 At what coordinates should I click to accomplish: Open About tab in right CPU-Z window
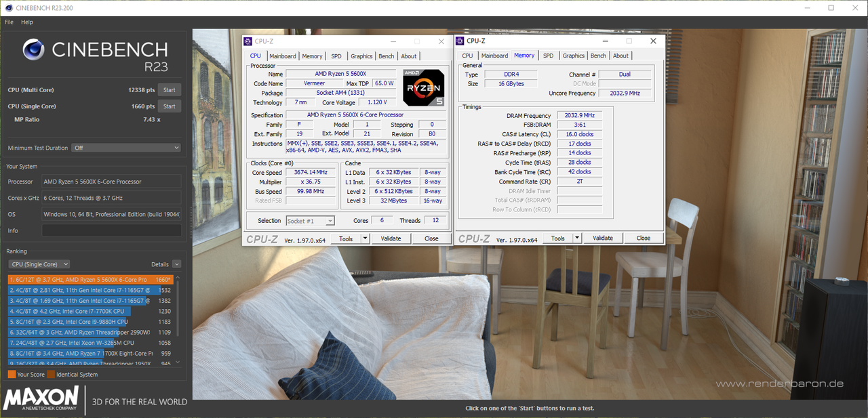(x=620, y=56)
